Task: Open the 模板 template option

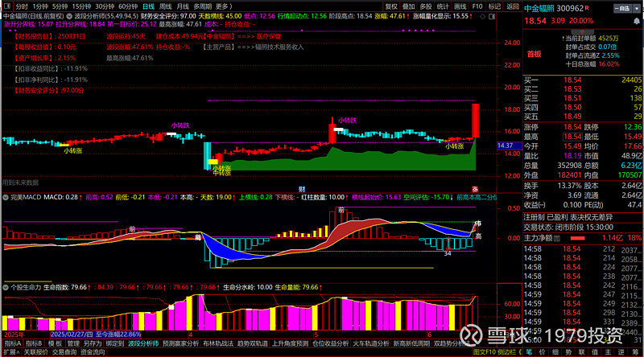Action: point(55,344)
